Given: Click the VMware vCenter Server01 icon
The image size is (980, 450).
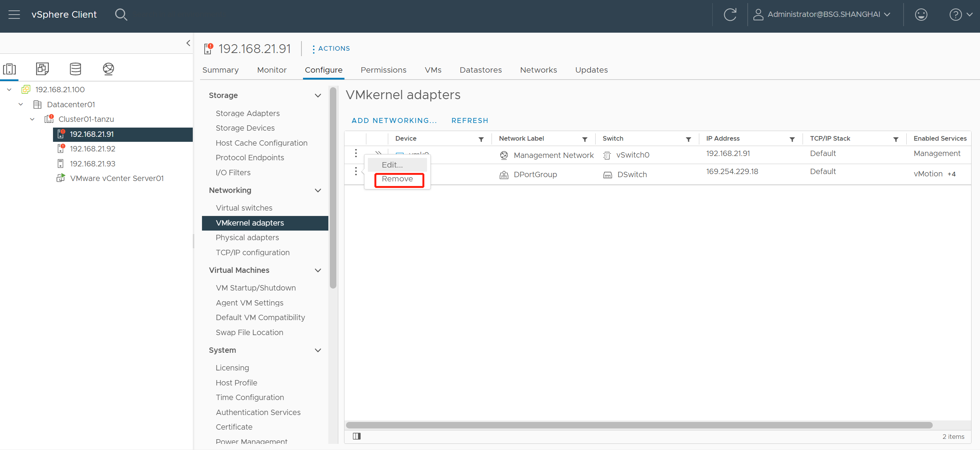Looking at the screenshot, I should (61, 178).
